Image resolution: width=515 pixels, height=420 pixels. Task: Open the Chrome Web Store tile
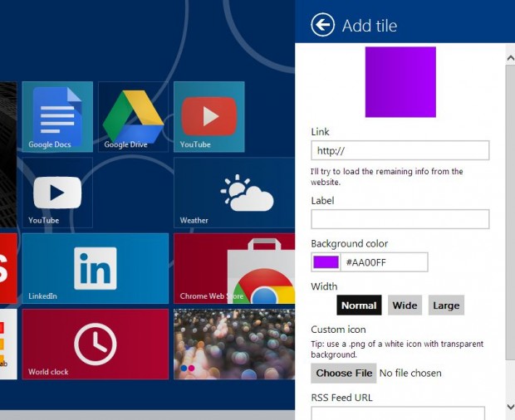click(234, 268)
